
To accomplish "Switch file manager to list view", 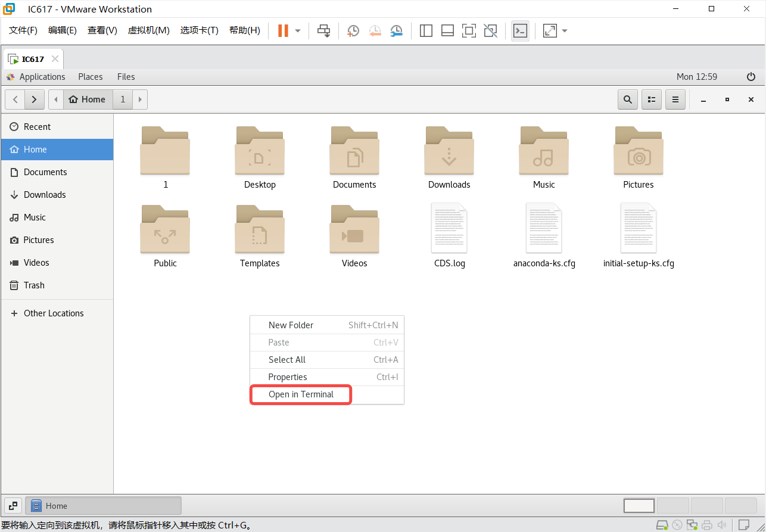I will point(652,99).
